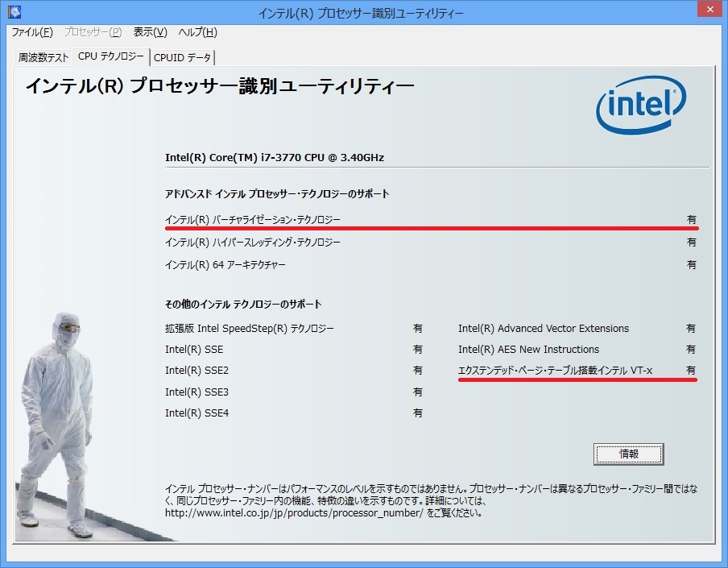The height and width of the screenshot is (568, 728).
Task: Click the 情報 button
Action: [x=629, y=454]
